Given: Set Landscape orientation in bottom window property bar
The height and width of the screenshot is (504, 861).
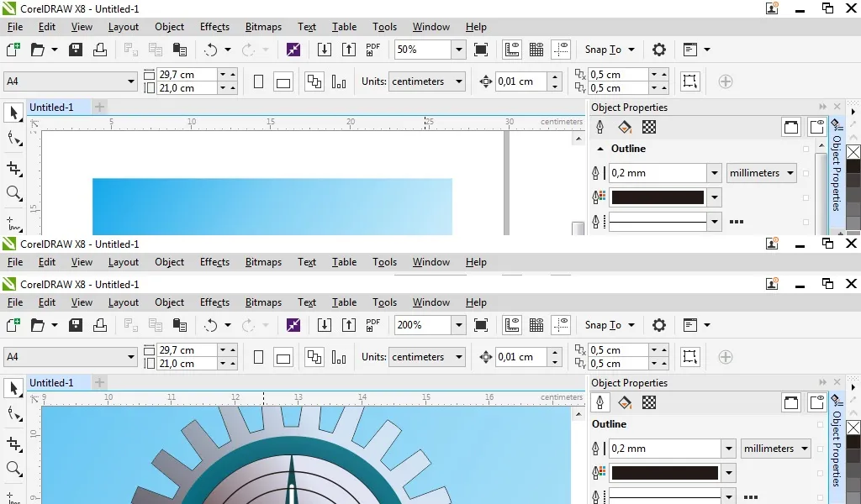Looking at the screenshot, I should pos(283,358).
